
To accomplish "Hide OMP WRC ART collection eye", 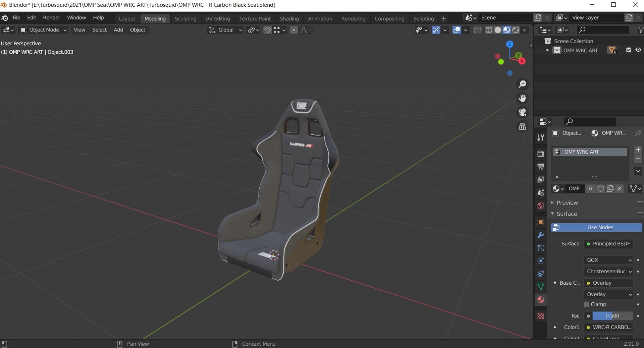I will (x=638, y=50).
